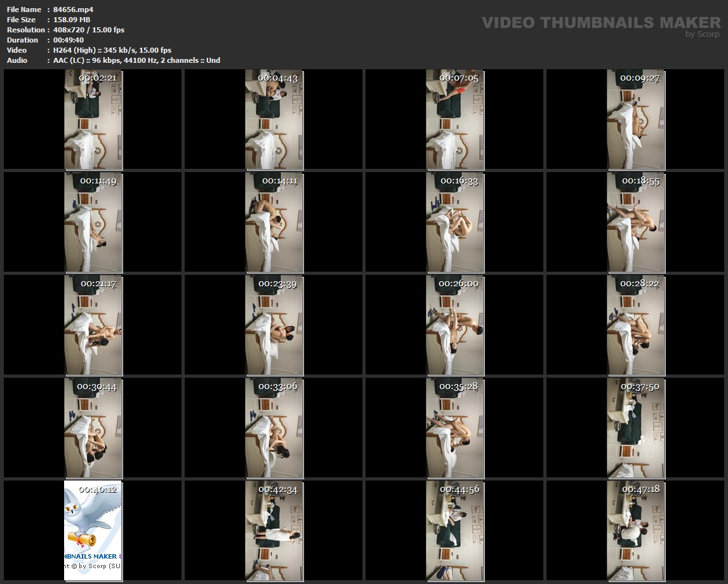
Task: Click the frame labeled 00:09:27
Action: point(636,120)
